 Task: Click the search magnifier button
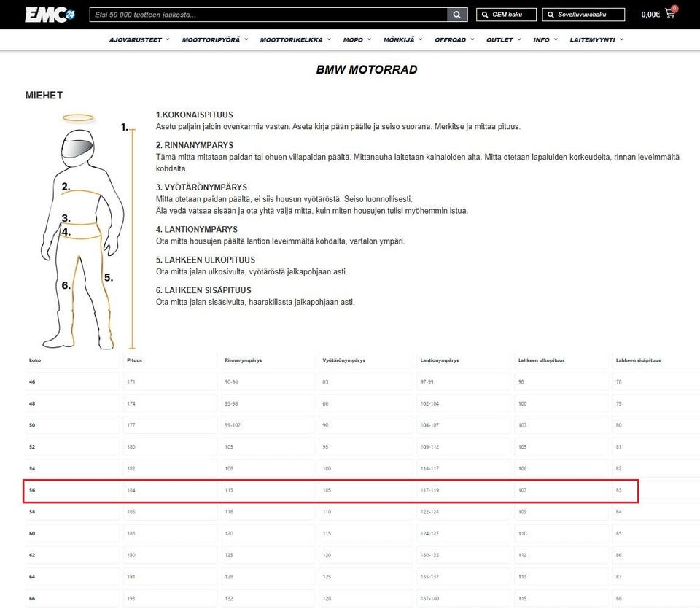pos(456,15)
